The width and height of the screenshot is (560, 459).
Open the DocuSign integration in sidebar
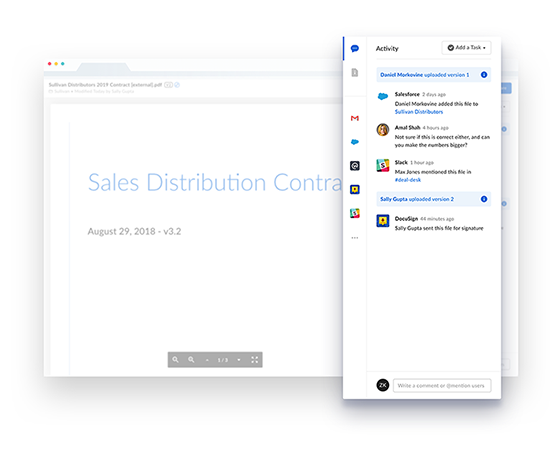[355, 189]
